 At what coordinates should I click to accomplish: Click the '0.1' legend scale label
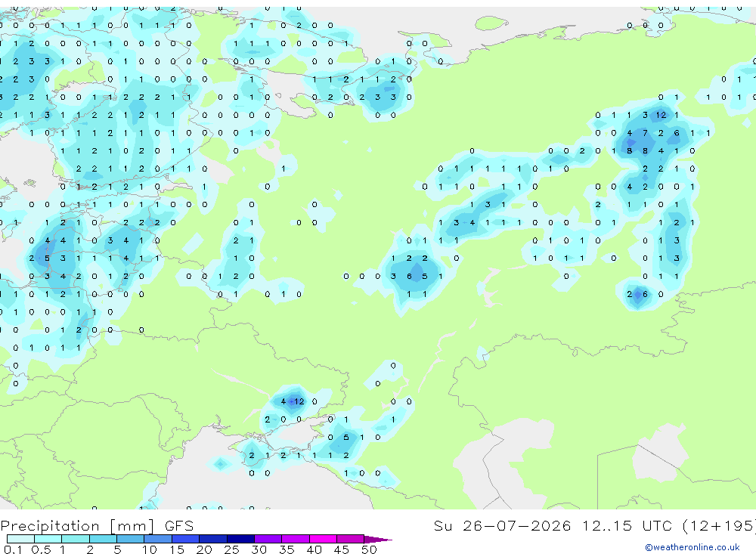tap(13, 549)
